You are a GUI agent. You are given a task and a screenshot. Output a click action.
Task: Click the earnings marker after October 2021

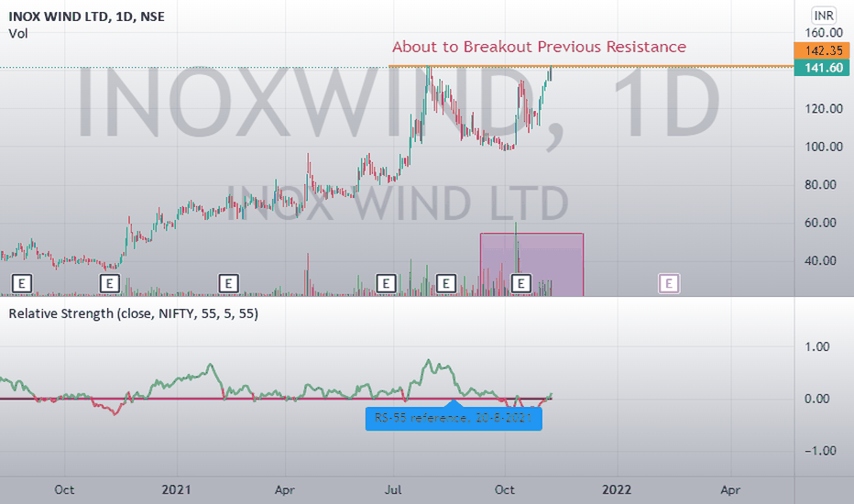click(521, 283)
